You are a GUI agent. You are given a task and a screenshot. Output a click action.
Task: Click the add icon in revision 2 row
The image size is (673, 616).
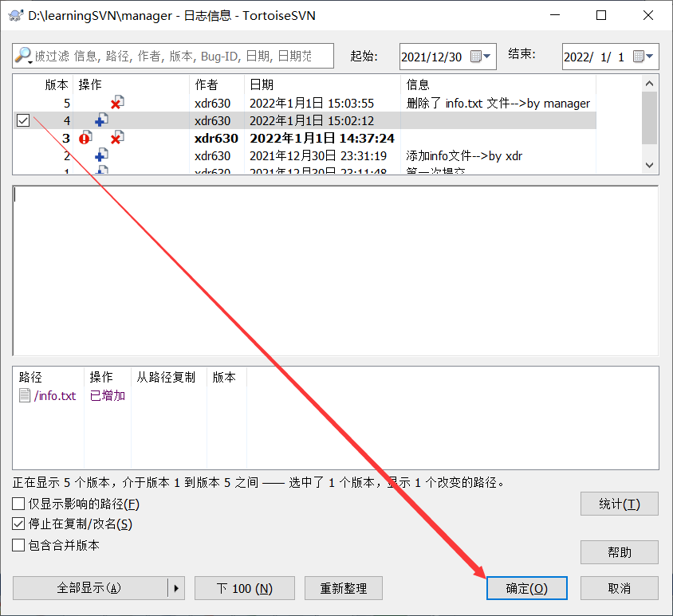tap(101, 155)
